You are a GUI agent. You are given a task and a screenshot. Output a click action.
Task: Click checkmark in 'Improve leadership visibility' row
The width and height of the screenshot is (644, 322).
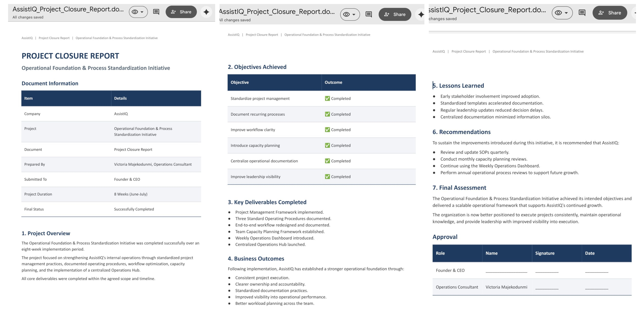pyautogui.click(x=327, y=177)
